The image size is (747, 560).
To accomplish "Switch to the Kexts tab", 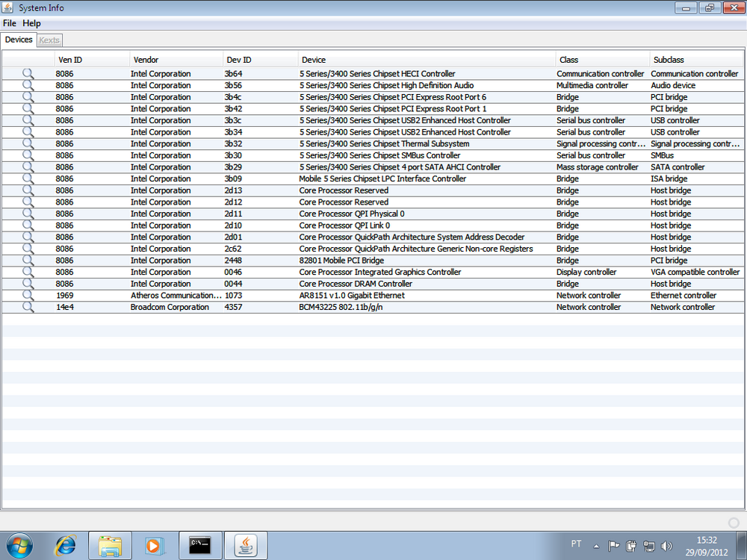I will pos(49,40).
